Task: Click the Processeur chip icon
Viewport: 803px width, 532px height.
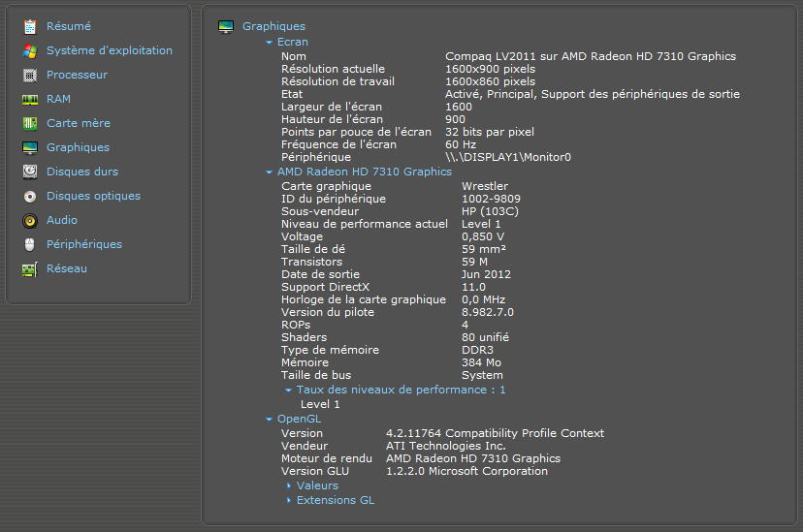Action: pos(30,76)
